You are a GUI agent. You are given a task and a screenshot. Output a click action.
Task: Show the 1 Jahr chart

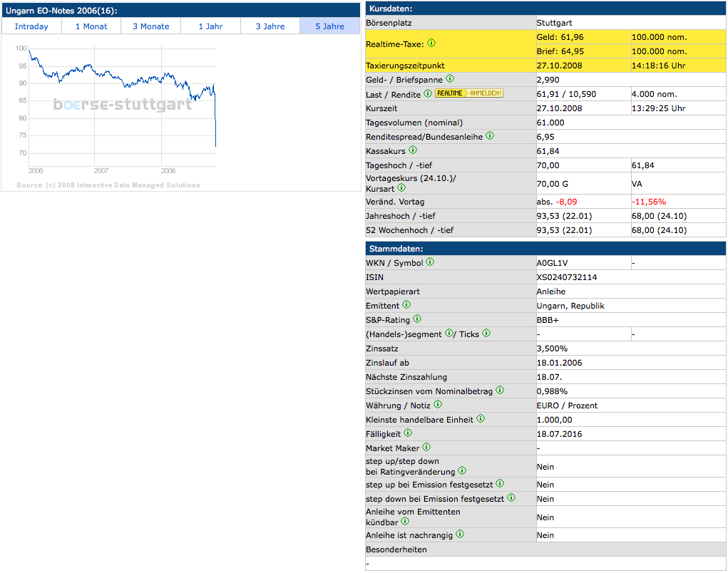point(211,26)
